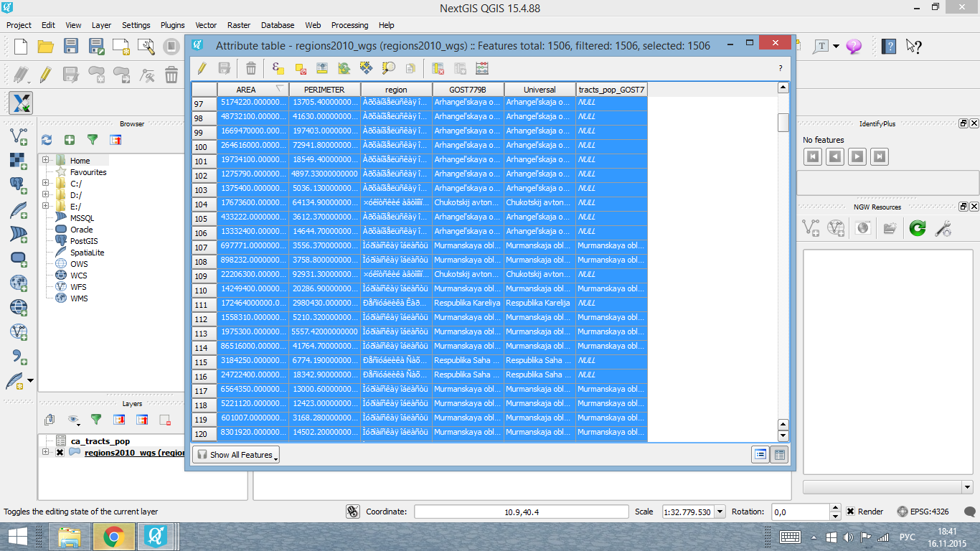Image resolution: width=980 pixels, height=551 pixels.
Task: Open the Show All Features filter menu
Action: tap(235, 454)
